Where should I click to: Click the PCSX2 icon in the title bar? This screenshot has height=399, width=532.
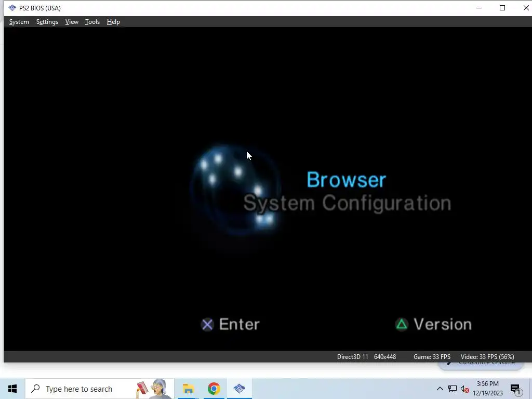pyautogui.click(x=12, y=8)
